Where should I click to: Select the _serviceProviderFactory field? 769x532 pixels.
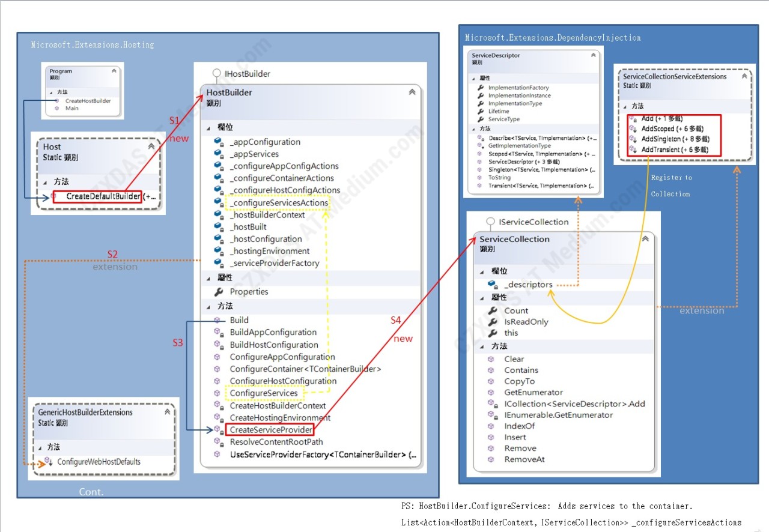(275, 263)
